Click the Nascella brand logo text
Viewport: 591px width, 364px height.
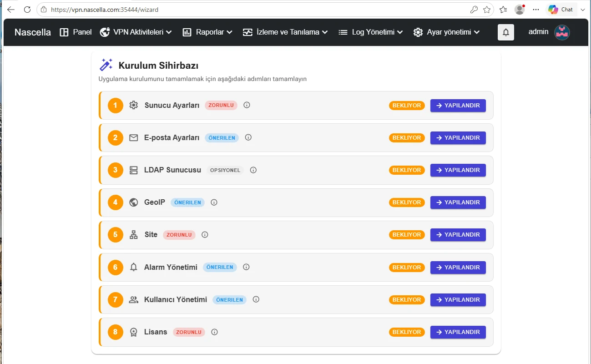(x=33, y=32)
